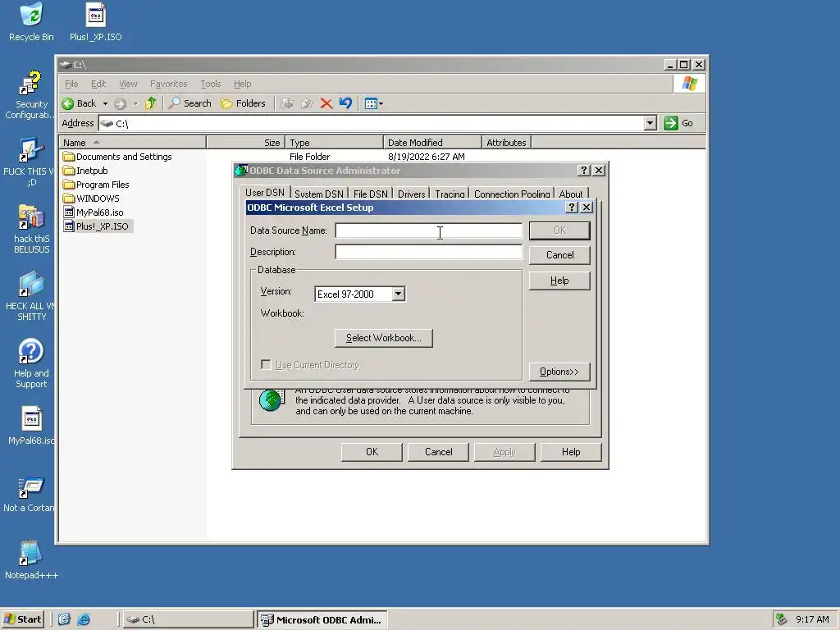The height and width of the screenshot is (630, 840).
Task: Click the Options>> button
Action: (559, 372)
